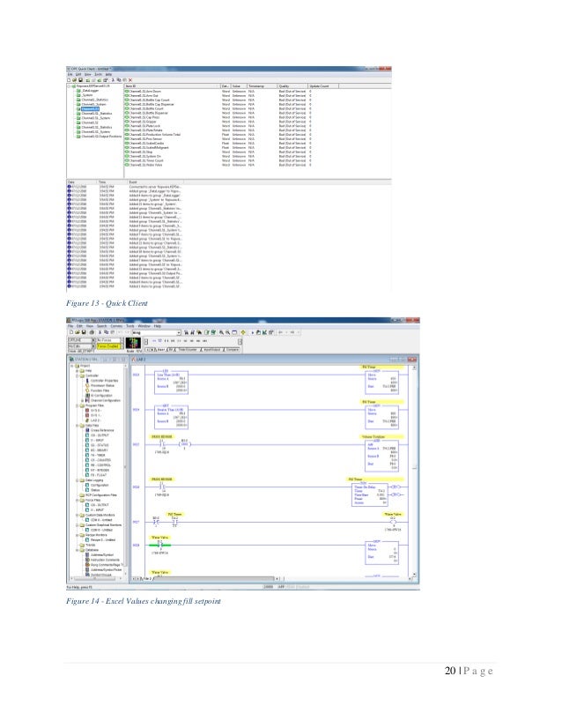Click the green highlighted Water Valve contact

tap(159, 545)
